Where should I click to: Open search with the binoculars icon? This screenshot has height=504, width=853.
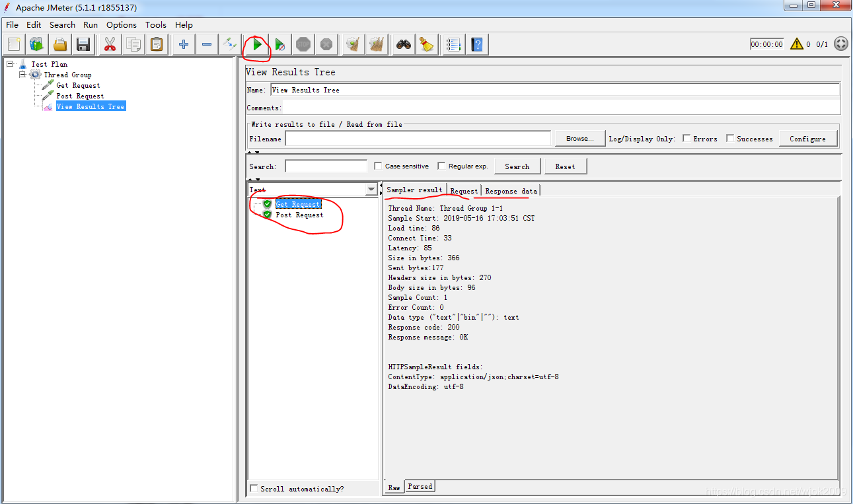404,45
